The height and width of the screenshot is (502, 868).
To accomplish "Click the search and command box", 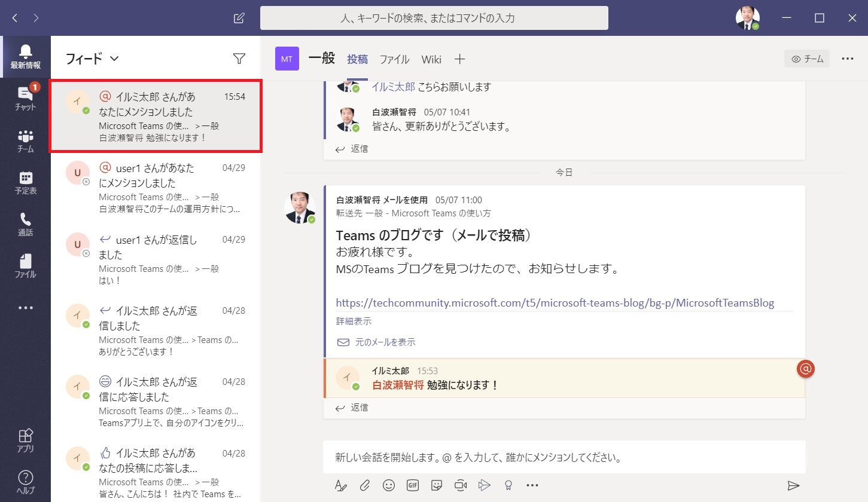I will (434, 18).
